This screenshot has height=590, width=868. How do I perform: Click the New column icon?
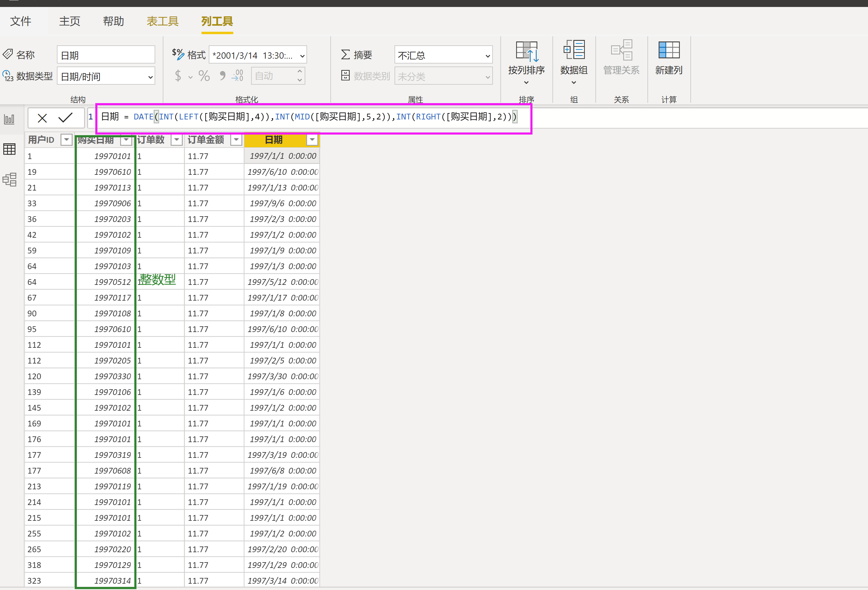(x=669, y=50)
